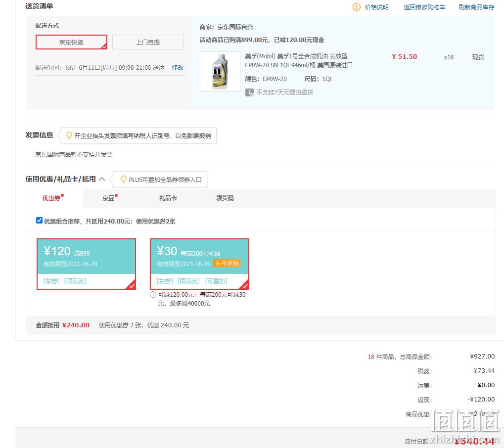This screenshot has width=504, height=448.
Task: Click the lightbulb icon beside invoice tip
Action: point(69,135)
